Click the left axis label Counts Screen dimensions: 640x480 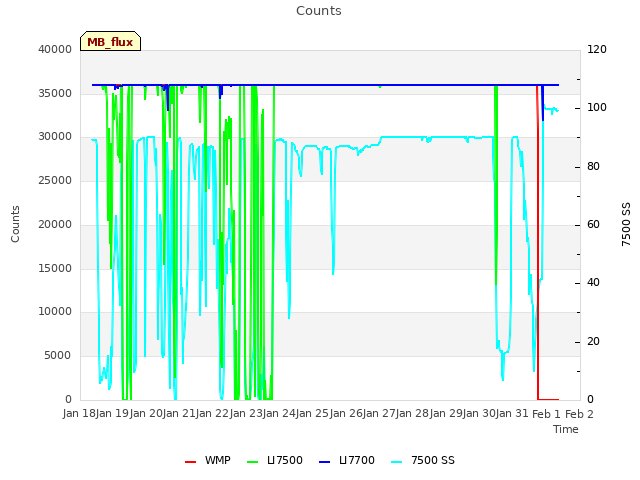point(15,224)
